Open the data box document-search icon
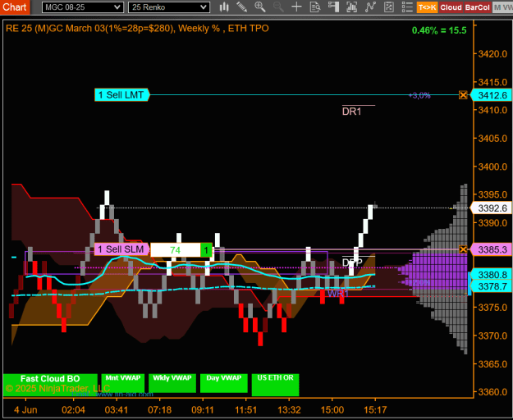This screenshot has height=420, width=513. 315,7
